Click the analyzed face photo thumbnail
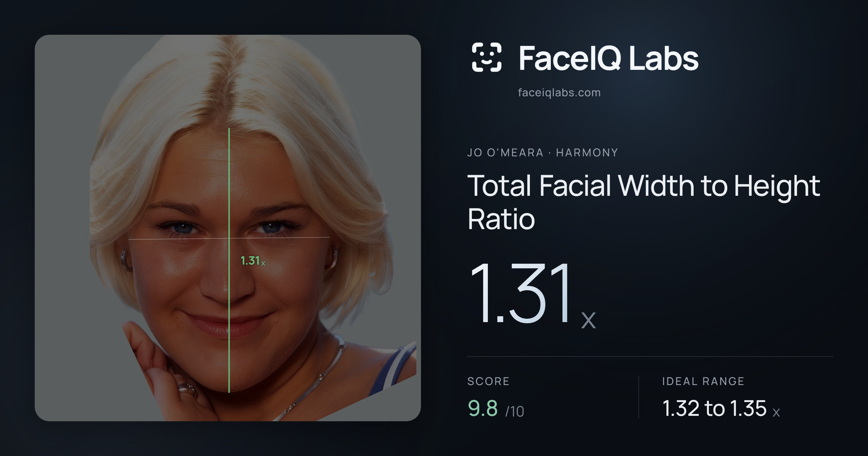 tap(228, 228)
